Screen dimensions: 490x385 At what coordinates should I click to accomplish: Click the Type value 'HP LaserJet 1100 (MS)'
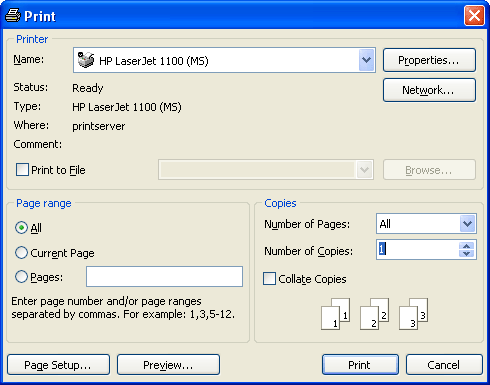(x=127, y=107)
